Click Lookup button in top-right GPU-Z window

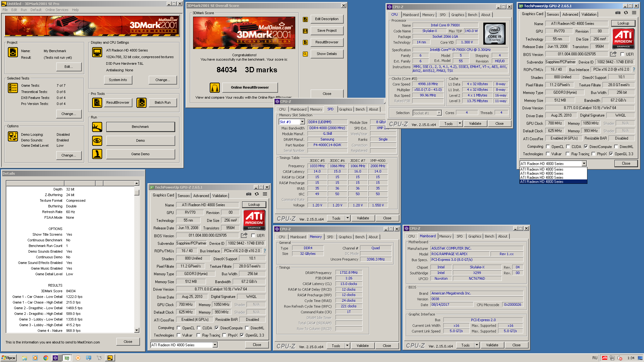coord(623,23)
